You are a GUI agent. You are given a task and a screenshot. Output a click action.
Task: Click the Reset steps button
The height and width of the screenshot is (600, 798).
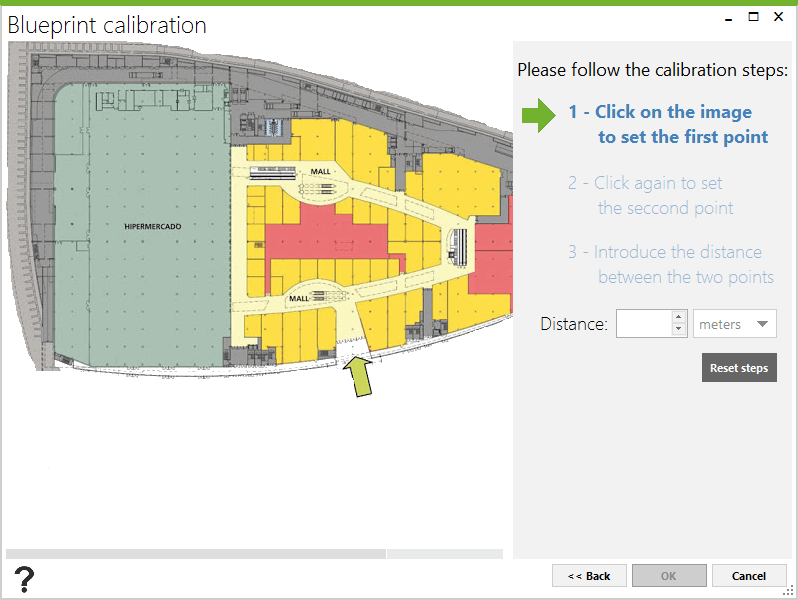pyautogui.click(x=739, y=367)
